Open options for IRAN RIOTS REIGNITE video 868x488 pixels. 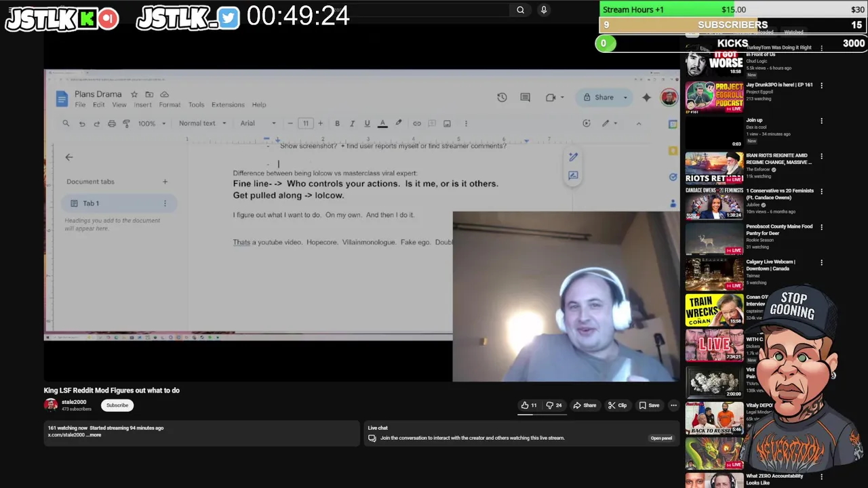point(821,157)
